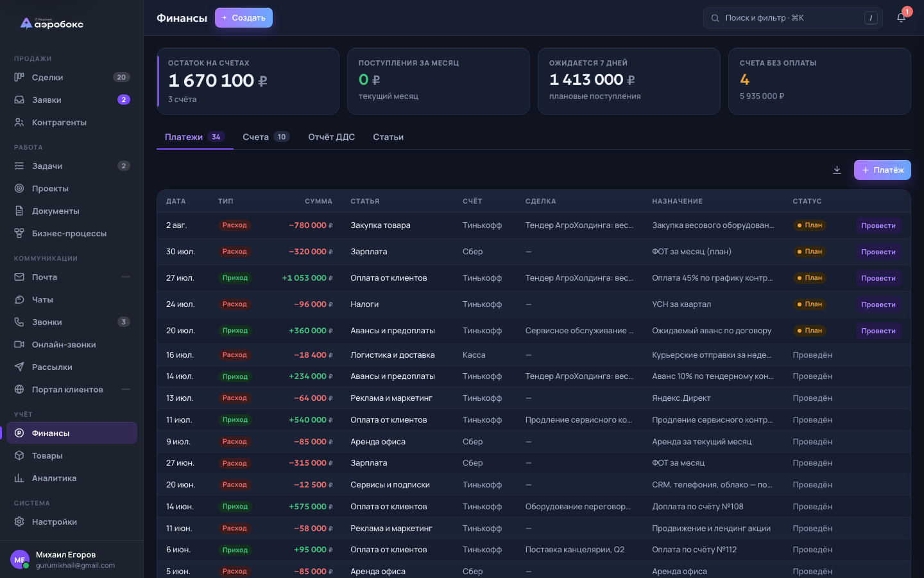Open Проекты target icon
Image resolution: width=924 pixels, height=578 pixels.
coord(19,188)
